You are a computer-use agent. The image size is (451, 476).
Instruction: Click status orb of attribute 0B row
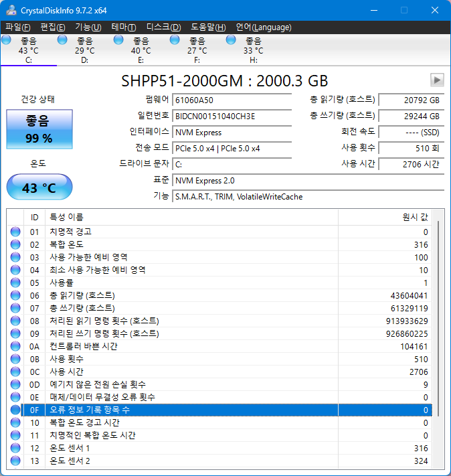point(15,359)
